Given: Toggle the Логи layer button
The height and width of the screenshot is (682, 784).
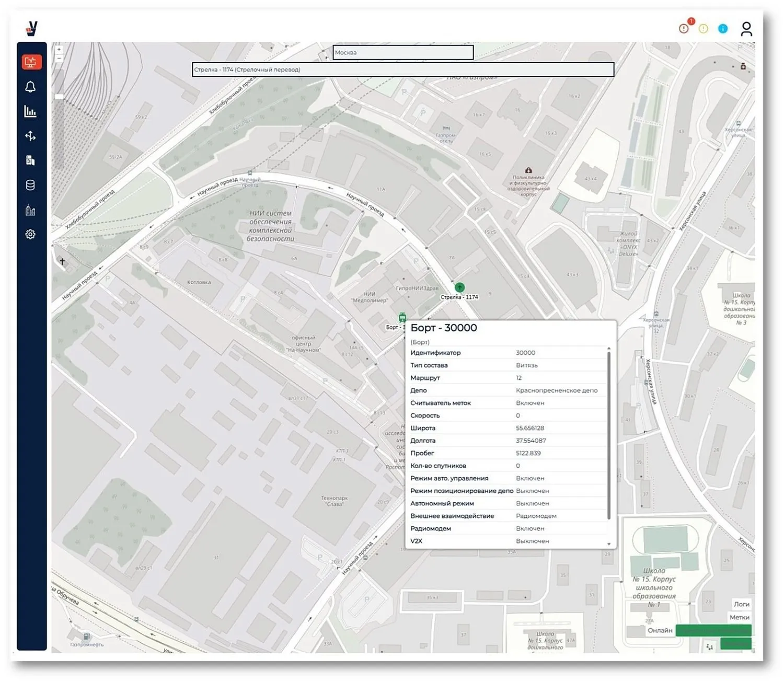Looking at the screenshot, I should point(741,604).
